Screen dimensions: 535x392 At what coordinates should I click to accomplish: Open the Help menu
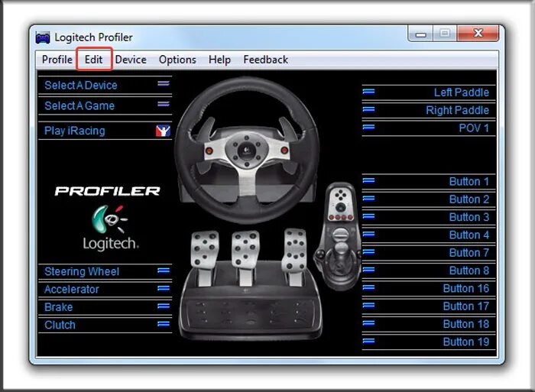[x=220, y=60]
